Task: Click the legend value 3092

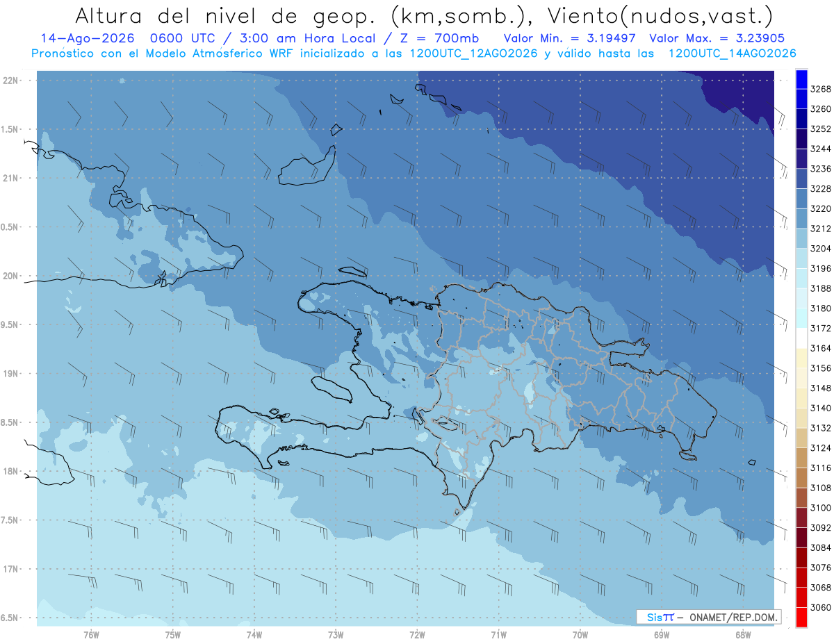Action: tap(820, 527)
